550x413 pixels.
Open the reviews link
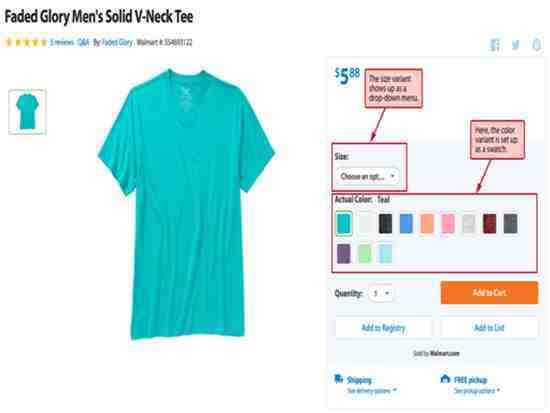click(62, 42)
